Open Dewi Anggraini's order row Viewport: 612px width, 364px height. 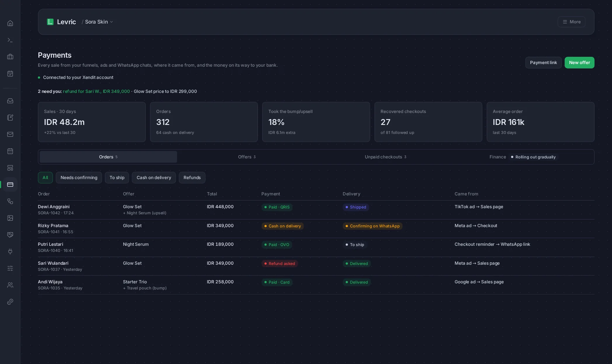[316, 210]
